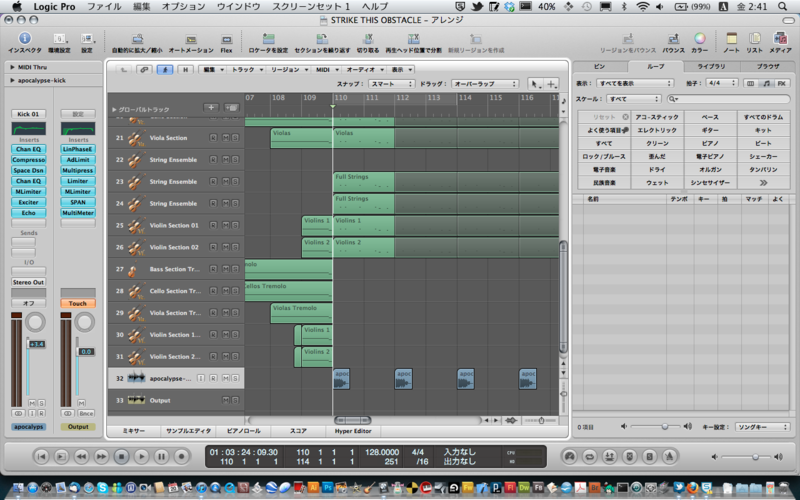800x500 pixels.
Task: Mute the Violin Section 01 track 25
Action: pyautogui.click(x=226, y=225)
